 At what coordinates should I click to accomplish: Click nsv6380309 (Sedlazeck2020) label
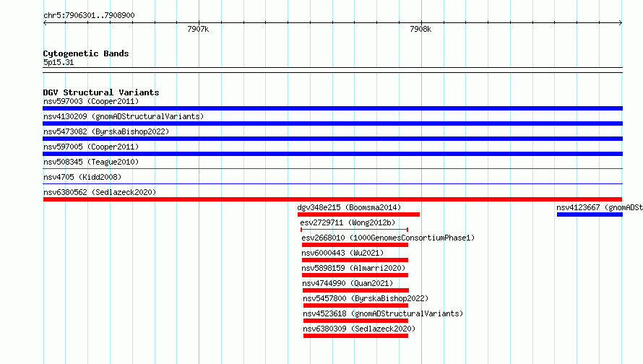coord(359,329)
